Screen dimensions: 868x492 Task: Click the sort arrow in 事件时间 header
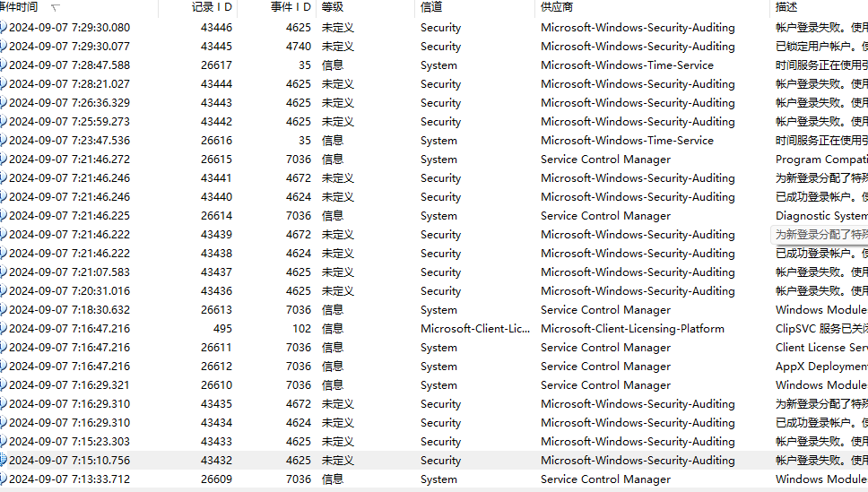(56, 7)
